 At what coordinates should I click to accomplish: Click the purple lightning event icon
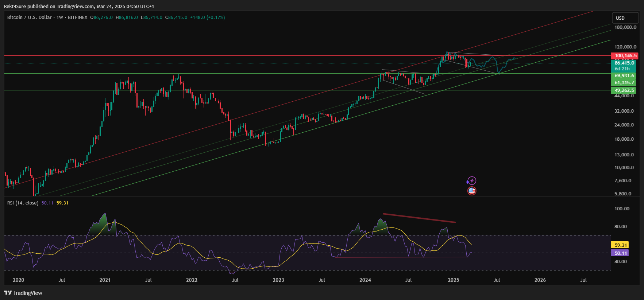point(471,181)
